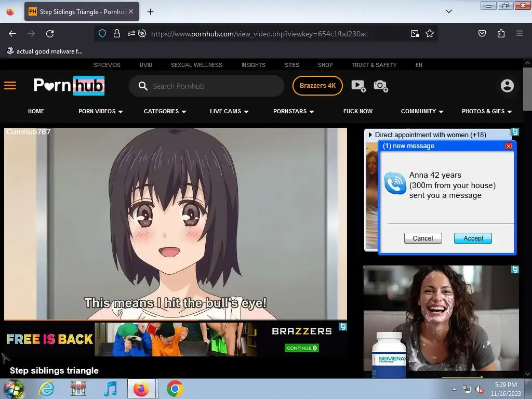This screenshot has width=532, height=399.
Task: Click the upload photo camera icon
Action: [x=381, y=86]
